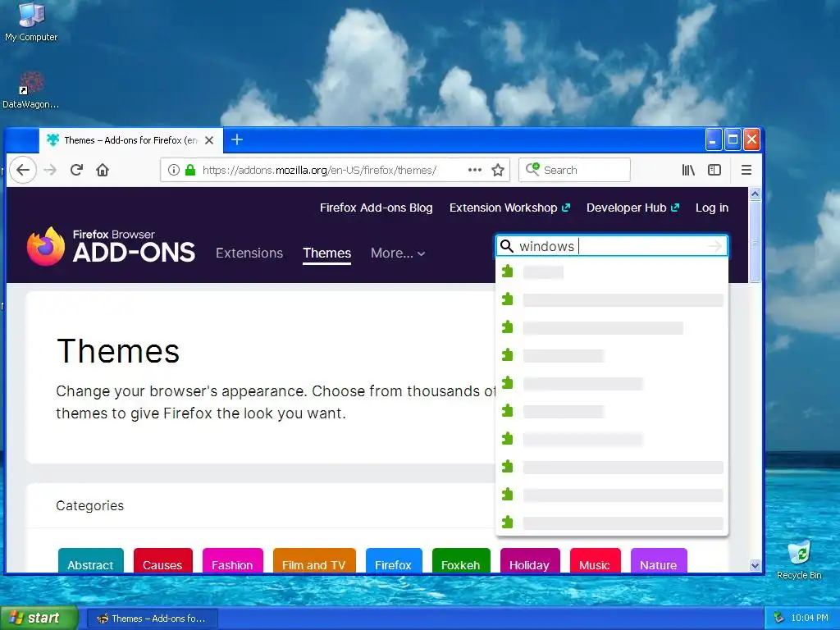Click the forward navigation arrow

coord(50,170)
